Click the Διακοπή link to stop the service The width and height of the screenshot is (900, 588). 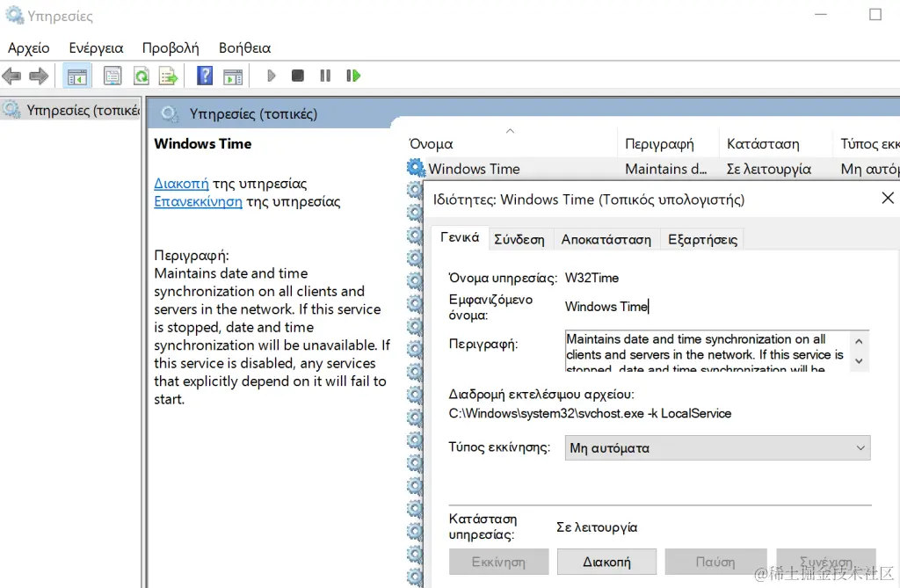181,183
